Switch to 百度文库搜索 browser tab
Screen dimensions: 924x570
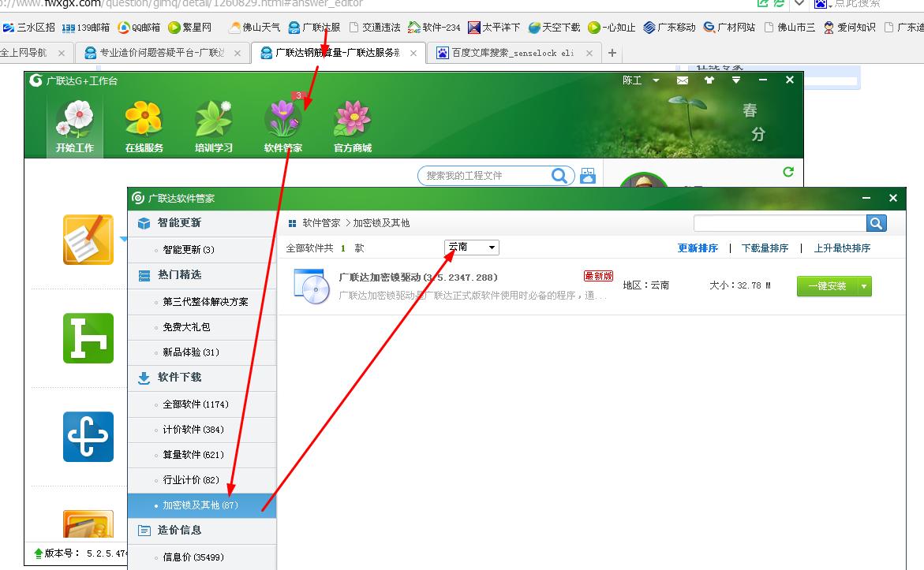click(513, 53)
